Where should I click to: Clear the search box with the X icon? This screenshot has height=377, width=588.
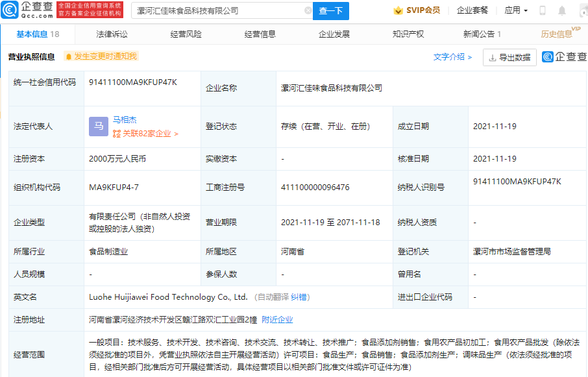tap(308, 10)
